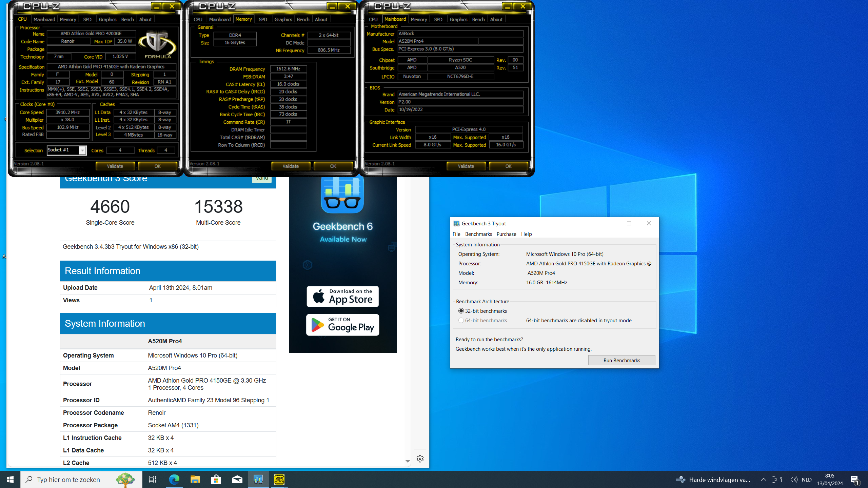
Task: Open the browser settings gear icon
Action: [420, 459]
